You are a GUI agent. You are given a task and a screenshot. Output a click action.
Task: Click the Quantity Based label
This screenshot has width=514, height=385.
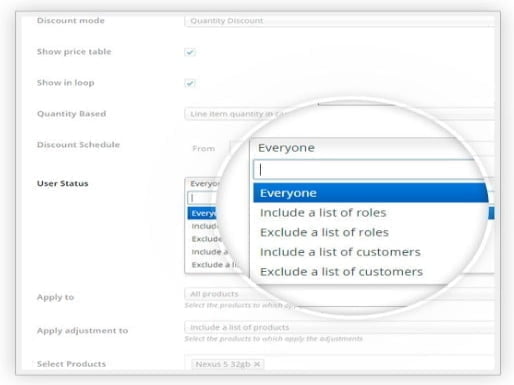[71, 114]
